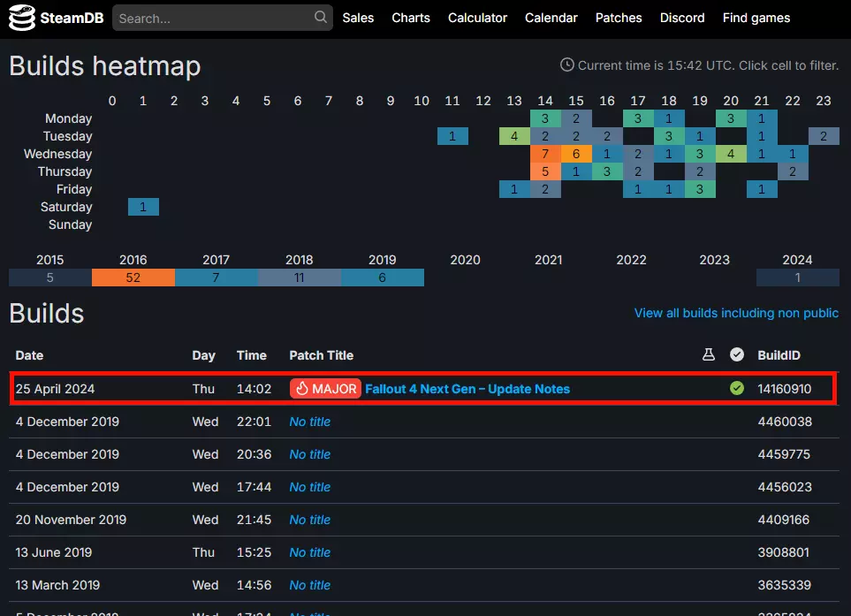Filter by 2019 year cell showing 6
Image resolution: width=851 pixels, height=616 pixels.
coord(382,278)
